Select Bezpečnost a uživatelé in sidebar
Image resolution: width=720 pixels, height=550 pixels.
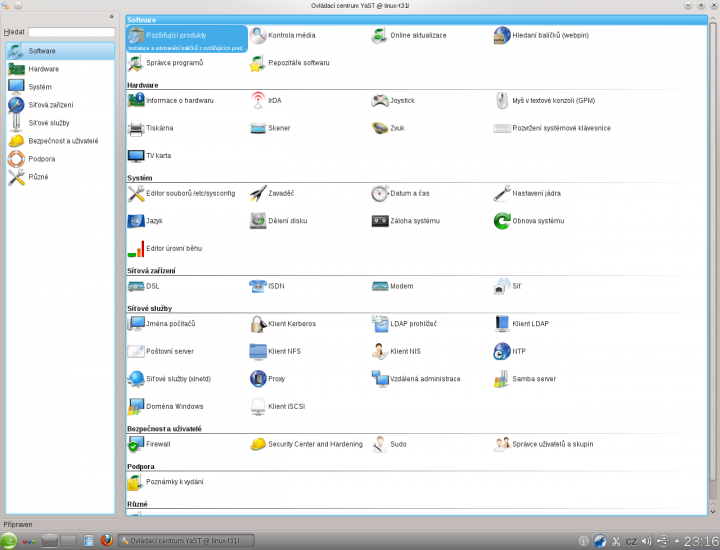pos(60,140)
